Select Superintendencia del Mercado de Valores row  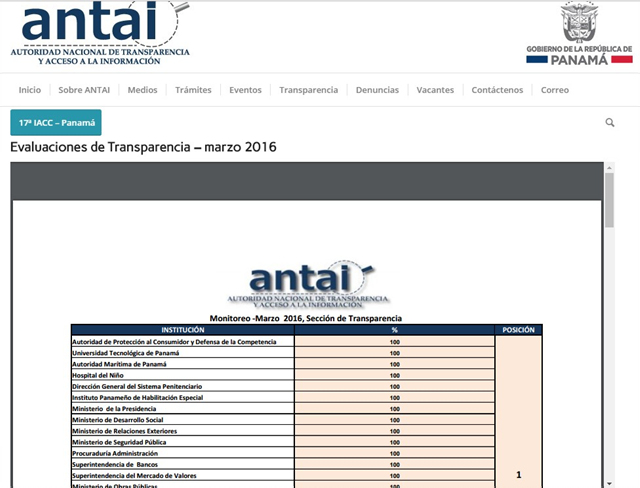283,475
